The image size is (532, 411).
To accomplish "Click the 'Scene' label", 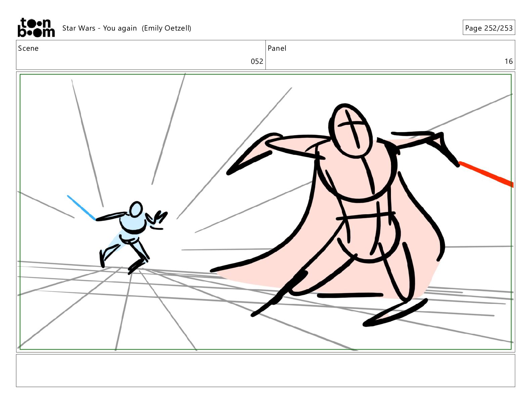I will pyautogui.click(x=28, y=48).
